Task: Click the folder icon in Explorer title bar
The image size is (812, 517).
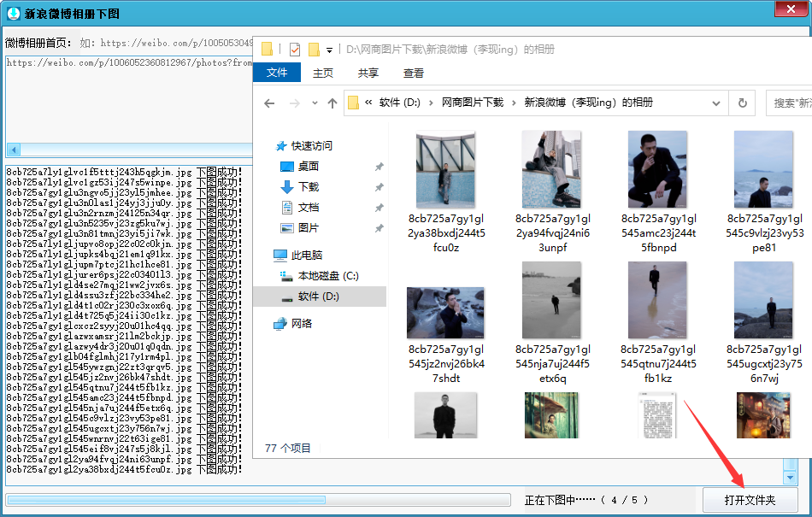Action: point(267,50)
